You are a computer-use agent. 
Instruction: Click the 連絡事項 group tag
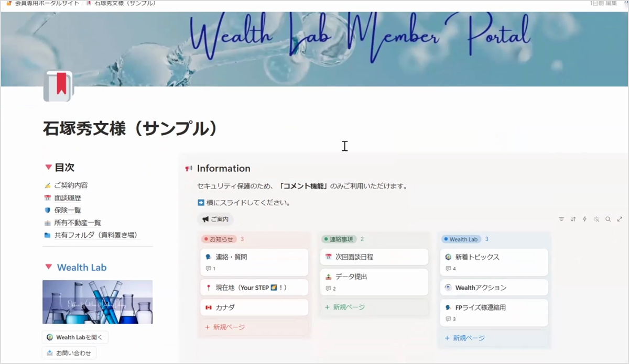[x=339, y=239]
